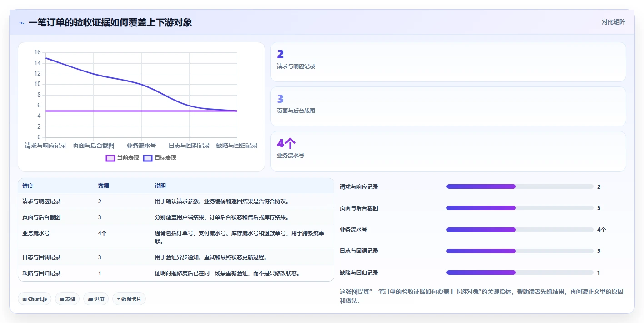Click the 缺陷与回归记录 progress bar

point(520,273)
